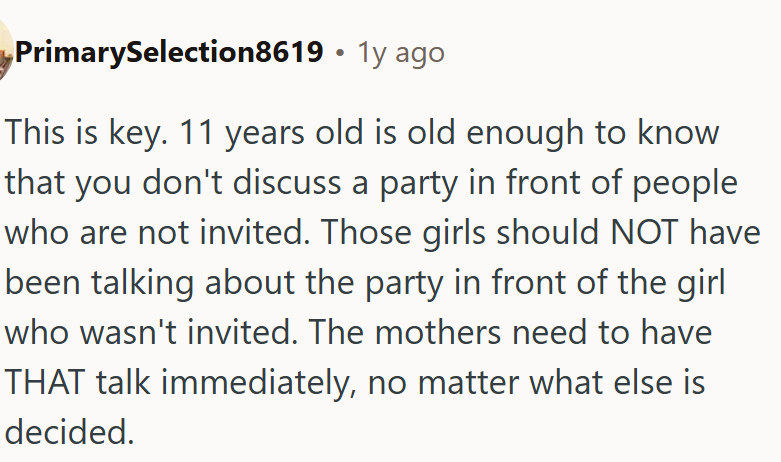781x462 pixels.
Task: Click the dot separator before the timestamp
Action: point(341,51)
